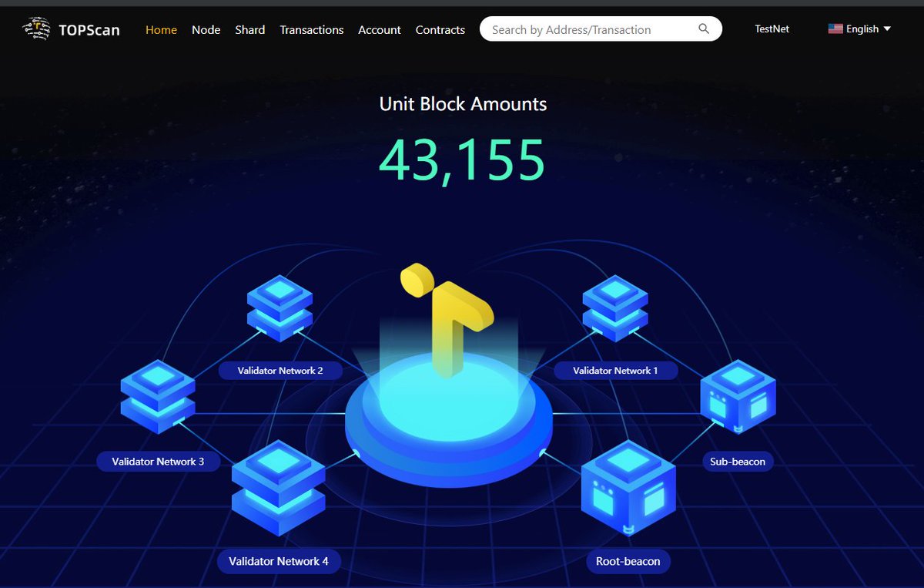Open the English language dropdown

tap(859, 29)
